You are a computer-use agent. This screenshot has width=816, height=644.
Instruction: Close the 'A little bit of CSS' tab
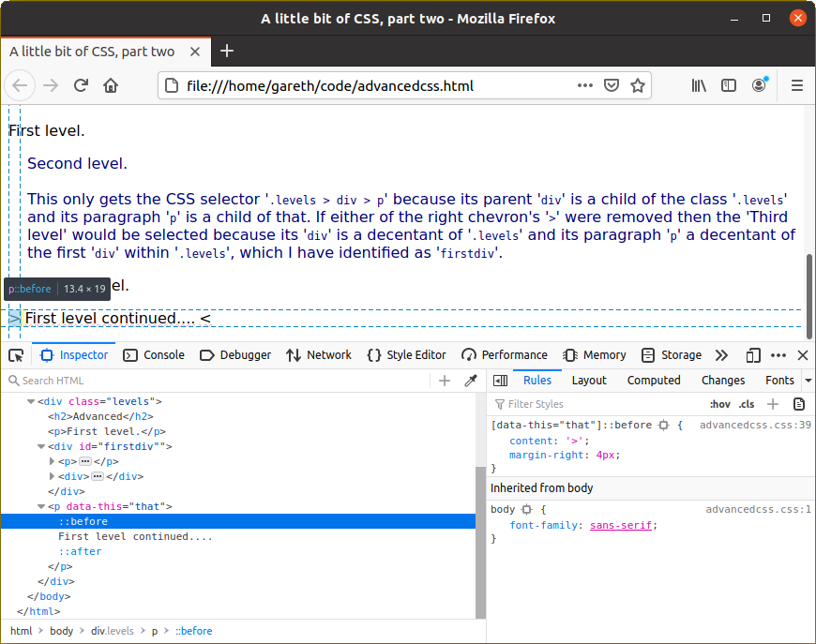click(195, 52)
